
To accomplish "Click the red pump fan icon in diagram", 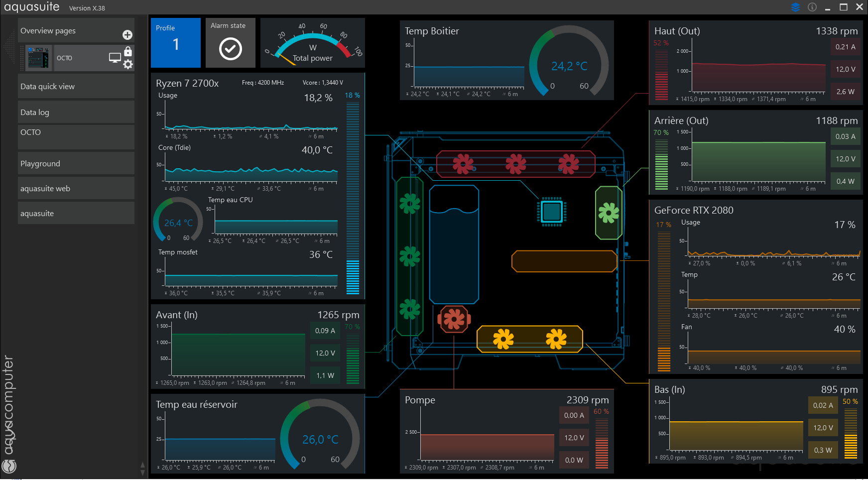I will point(454,319).
